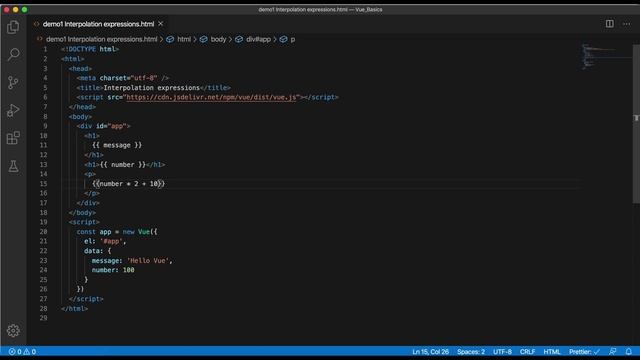Screen dimensions: 640x360
Task: Open the Search view icon
Action: point(13,54)
